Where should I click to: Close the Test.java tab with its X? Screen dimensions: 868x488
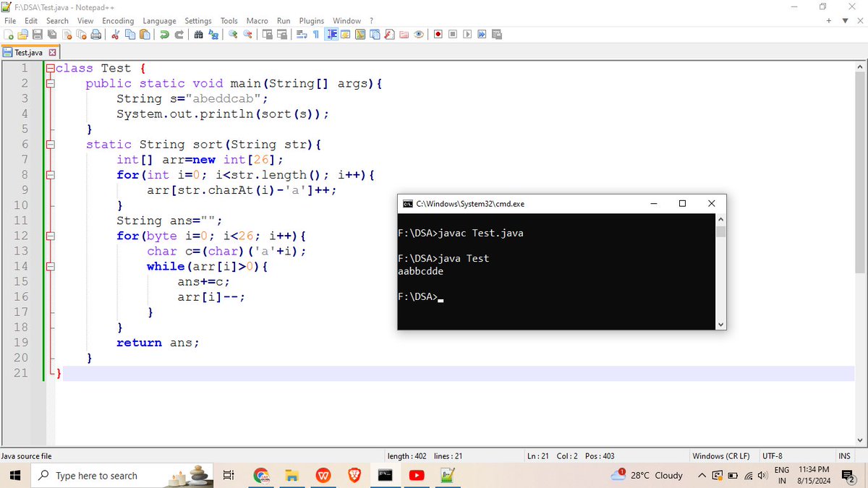(52, 53)
